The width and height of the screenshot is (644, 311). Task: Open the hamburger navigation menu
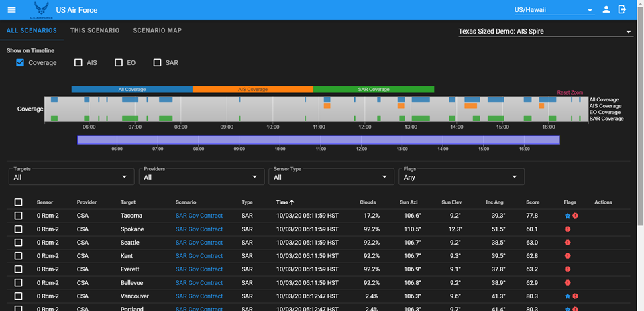pos(11,10)
